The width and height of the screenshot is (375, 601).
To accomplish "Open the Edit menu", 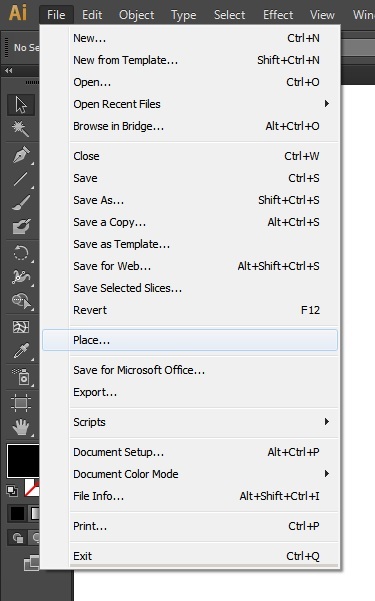I will (x=92, y=15).
